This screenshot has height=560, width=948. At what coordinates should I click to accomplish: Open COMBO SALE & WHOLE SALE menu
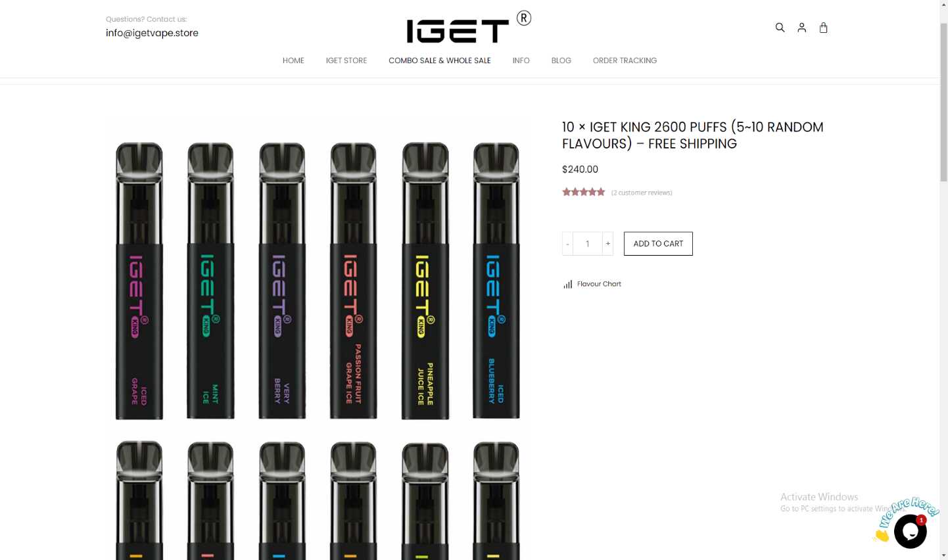click(x=440, y=60)
